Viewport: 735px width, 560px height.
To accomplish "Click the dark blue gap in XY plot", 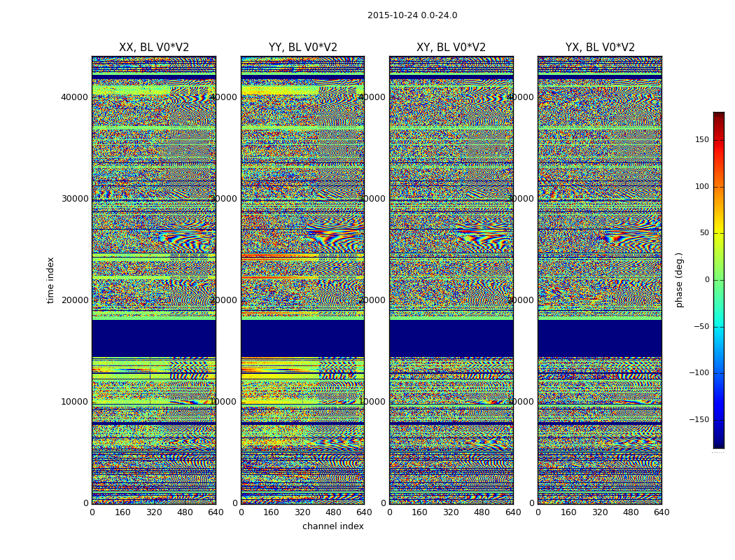I will click(x=451, y=338).
